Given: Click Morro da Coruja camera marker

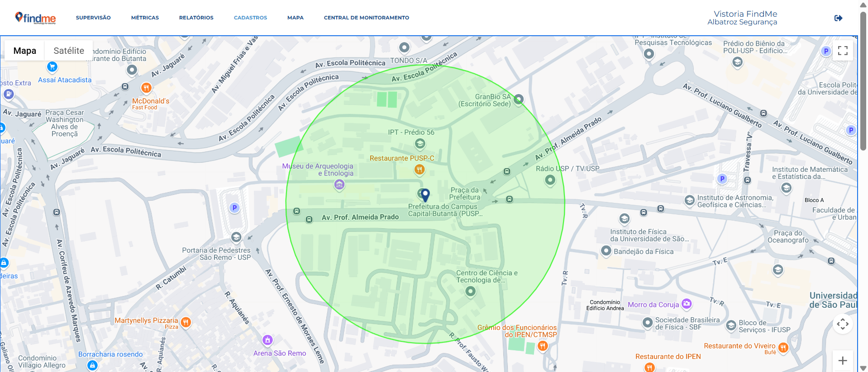Looking at the screenshot, I should [x=687, y=304].
